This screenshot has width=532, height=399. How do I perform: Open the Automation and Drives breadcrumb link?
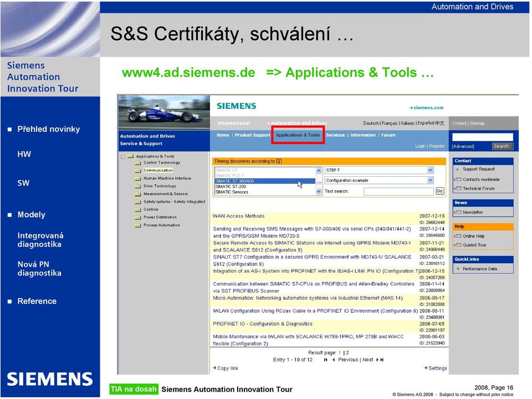pos(299,123)
